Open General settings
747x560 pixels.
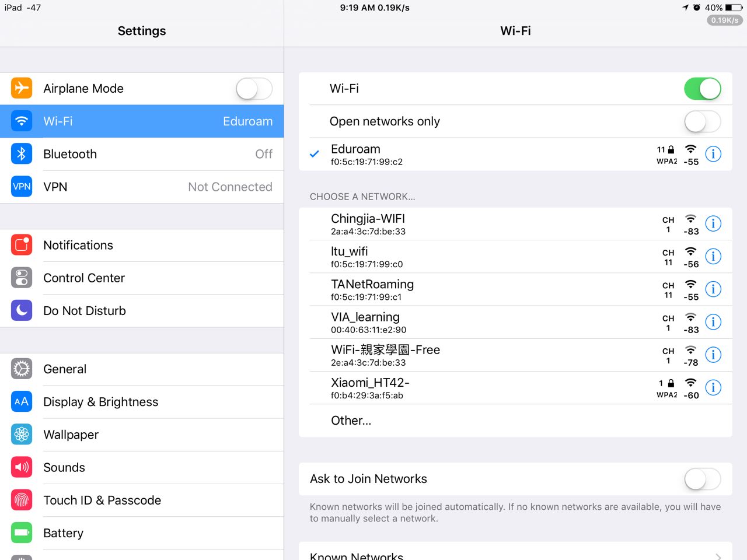[x=142, y=369]
